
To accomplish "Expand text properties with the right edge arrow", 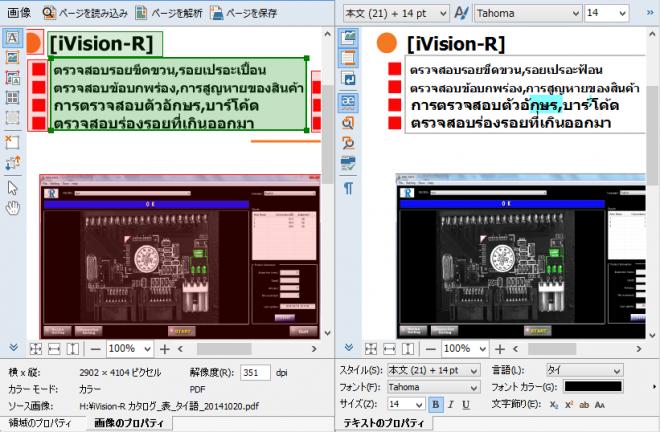I will (x=654, y=387).
